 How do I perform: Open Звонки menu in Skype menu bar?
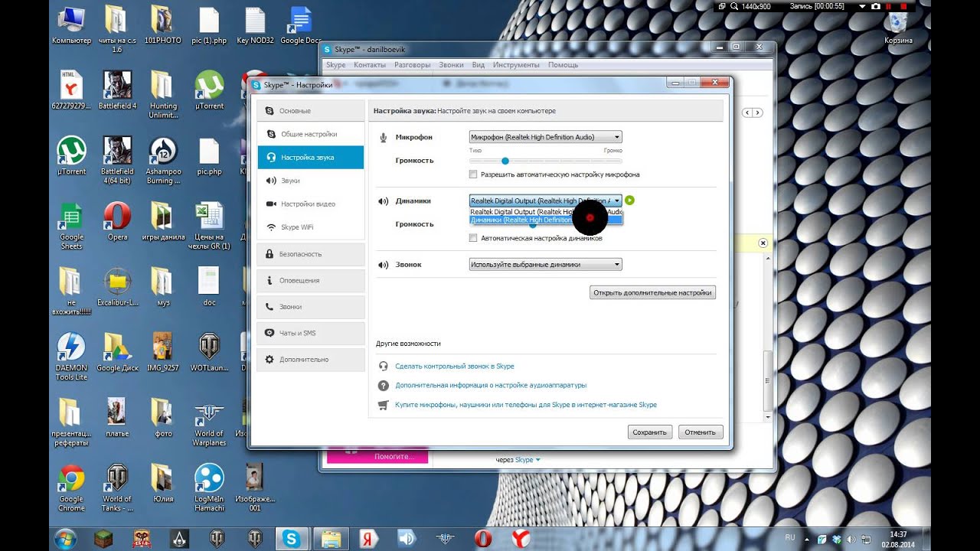coord(451,65)
